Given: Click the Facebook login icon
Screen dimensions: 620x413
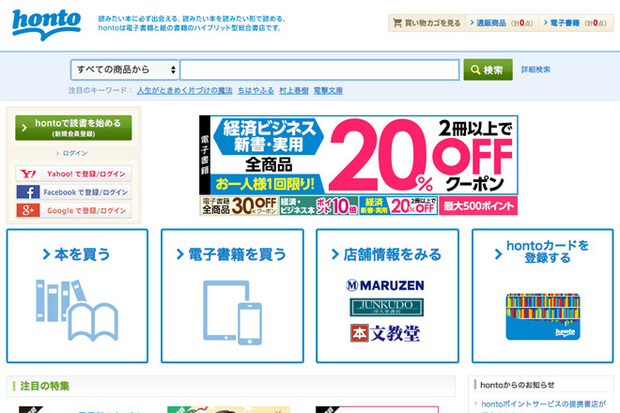Looking at the screenshot, I should click(x=28, y=192).
